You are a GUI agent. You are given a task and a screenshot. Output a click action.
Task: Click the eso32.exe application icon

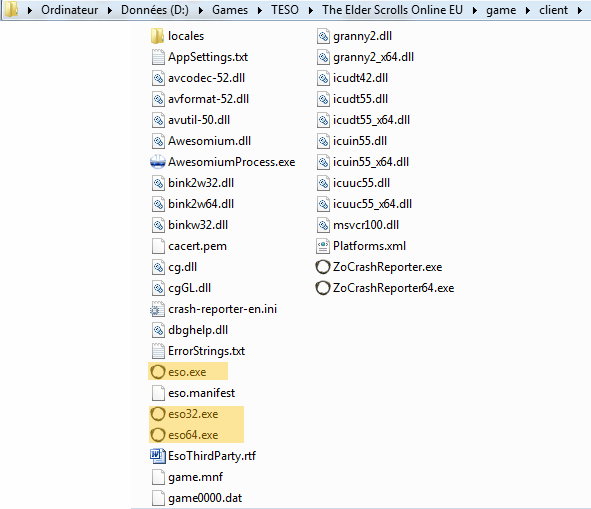pos(158,414)
